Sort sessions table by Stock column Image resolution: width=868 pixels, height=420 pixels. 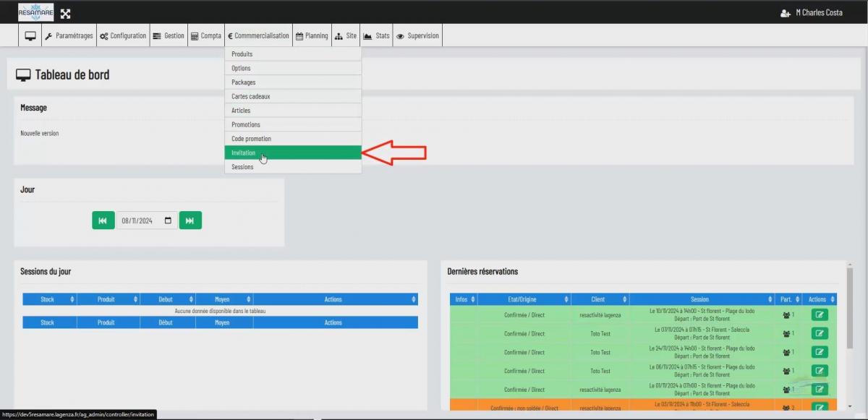click(49, 299)
